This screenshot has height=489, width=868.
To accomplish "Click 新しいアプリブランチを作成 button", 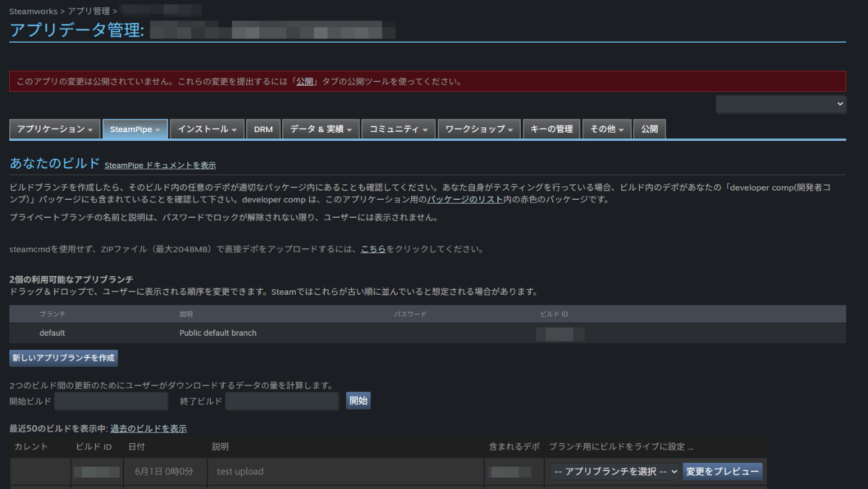I will point(63,358).
